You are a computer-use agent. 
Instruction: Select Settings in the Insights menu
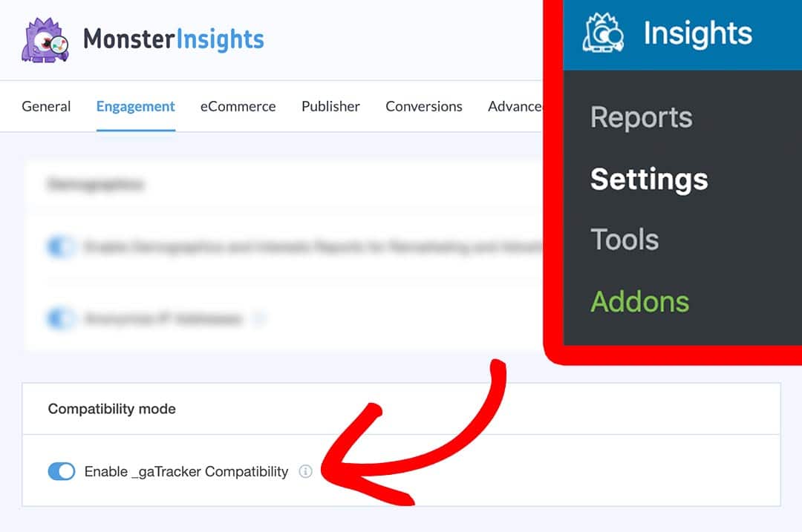649,179
